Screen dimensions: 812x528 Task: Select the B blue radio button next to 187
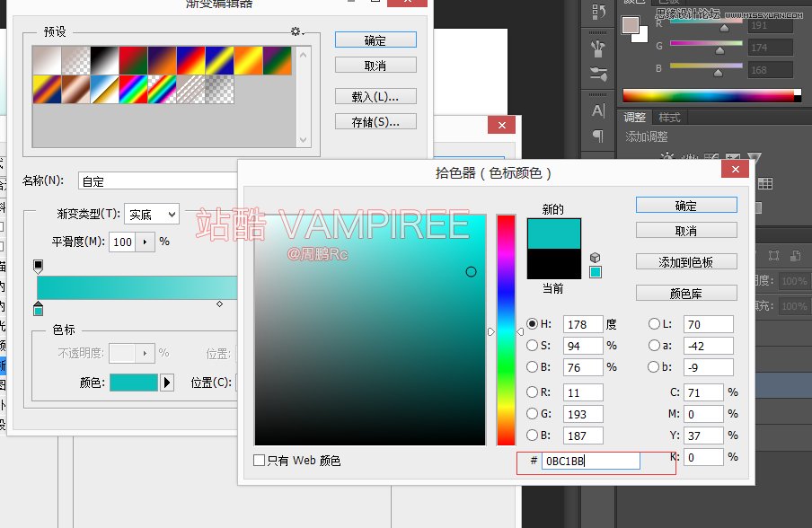tap(532, 435)
